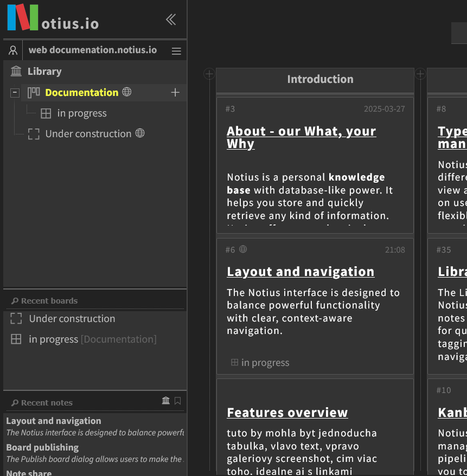Click note number #8

(x=441, y=109)
